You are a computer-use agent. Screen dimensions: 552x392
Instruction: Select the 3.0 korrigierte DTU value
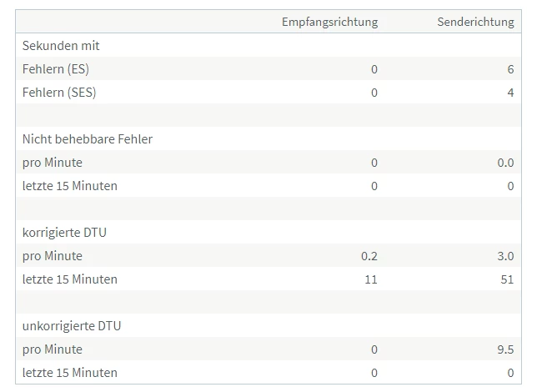(505, 256)
